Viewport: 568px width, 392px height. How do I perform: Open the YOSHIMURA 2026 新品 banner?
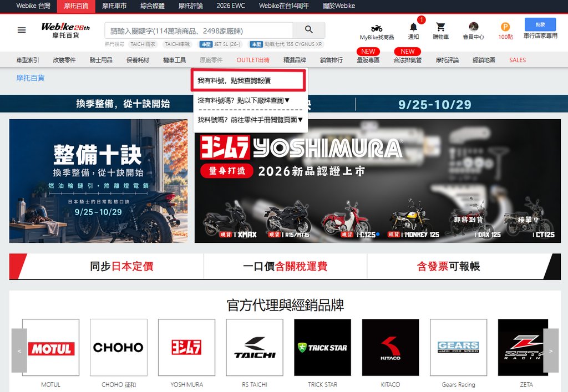click(377, 181)
